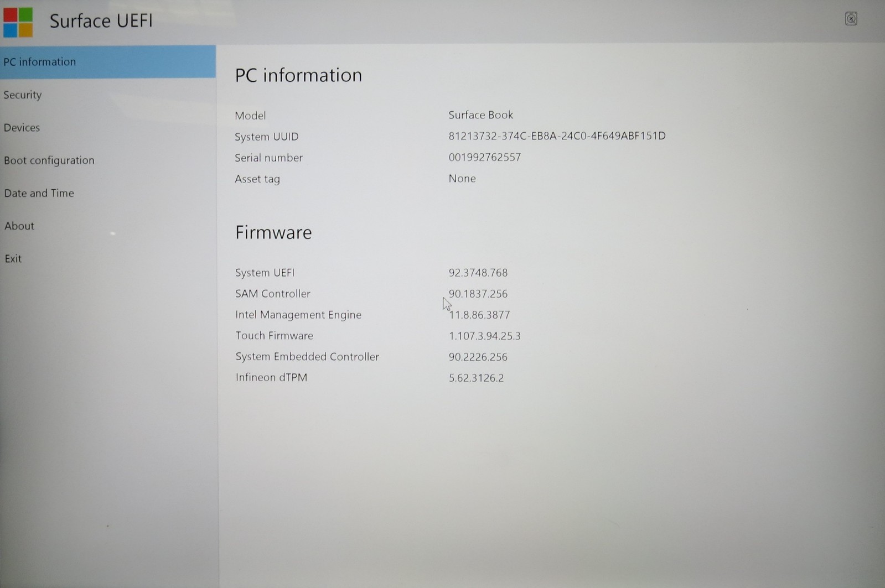
Task: Select SAM Controller version 90.1837.256
Action: [478, 294]
